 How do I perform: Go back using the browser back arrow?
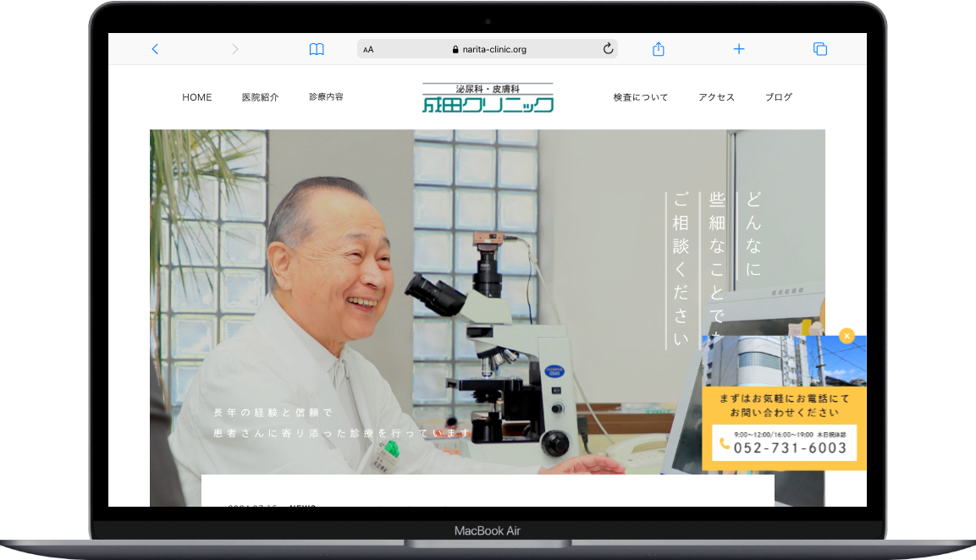(155, 49)
